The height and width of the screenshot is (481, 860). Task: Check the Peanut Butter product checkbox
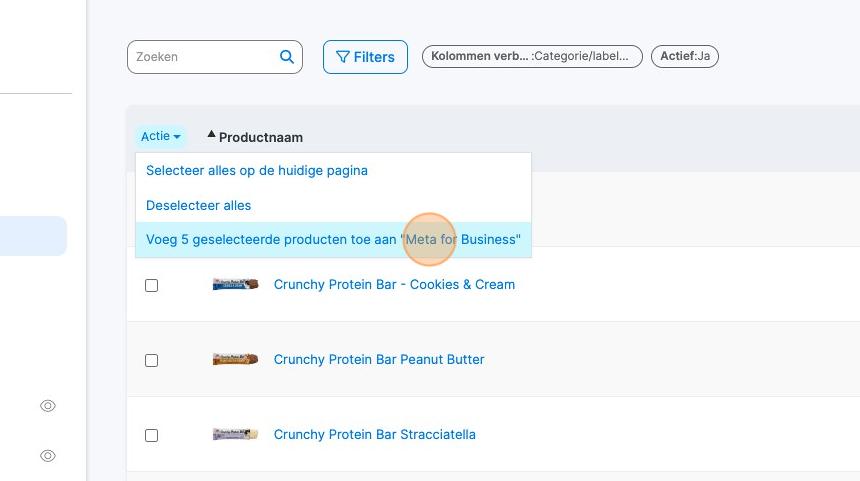[x=152, y=360]
